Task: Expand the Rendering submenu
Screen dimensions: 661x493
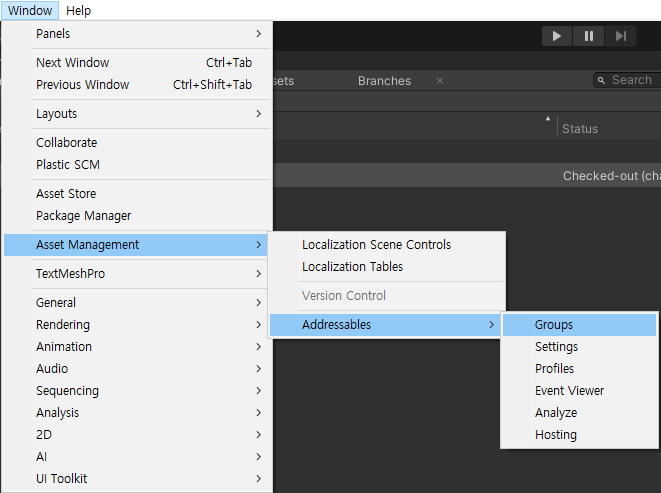Action: [x=136, y=324]
